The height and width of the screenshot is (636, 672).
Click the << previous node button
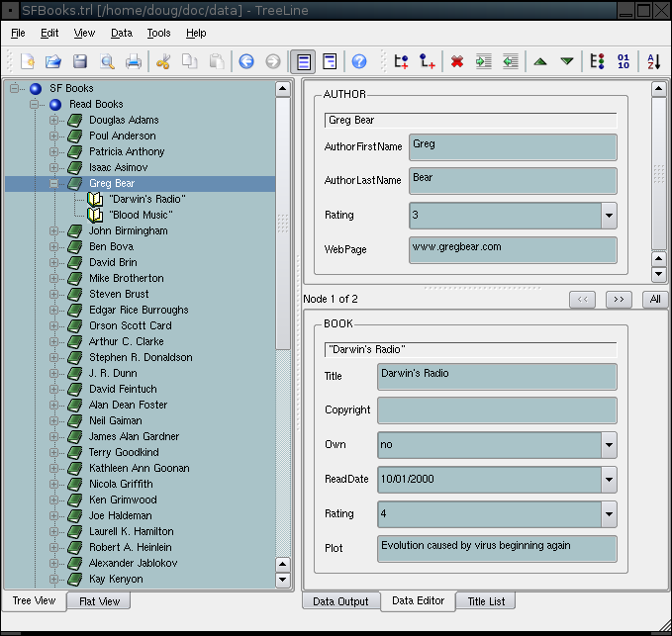coord(582,300)
